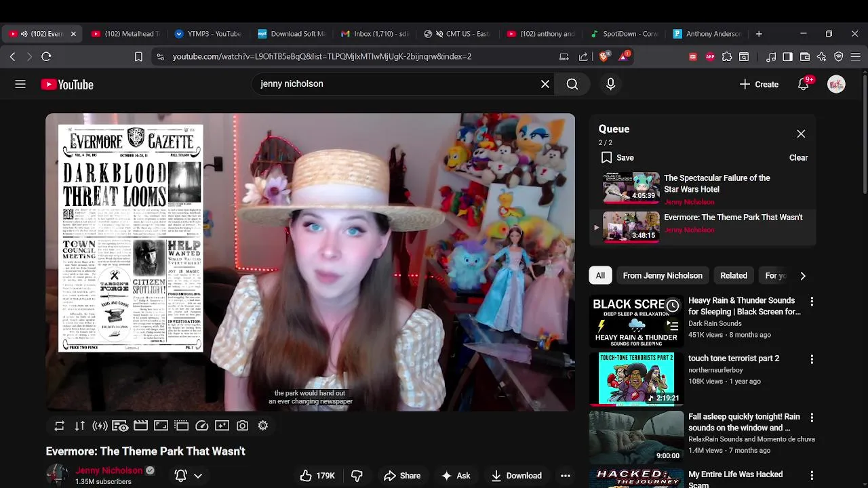Open browser extensions puzzle icon
868x488 pixels.
click(727, 57)
